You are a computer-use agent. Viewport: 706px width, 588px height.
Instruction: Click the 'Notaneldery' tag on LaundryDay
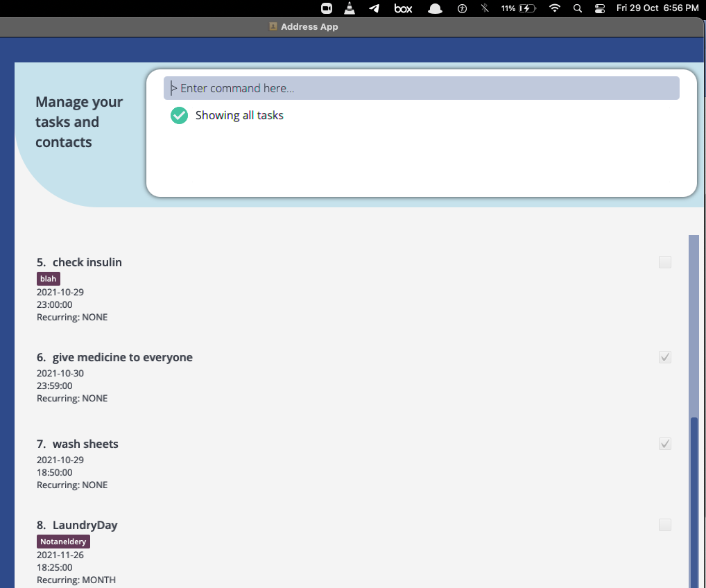point(63,542)
